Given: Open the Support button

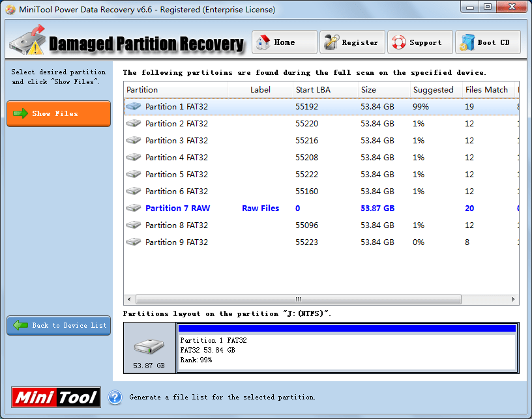Looking at the screenshot, I should click(x=420, y=42).
